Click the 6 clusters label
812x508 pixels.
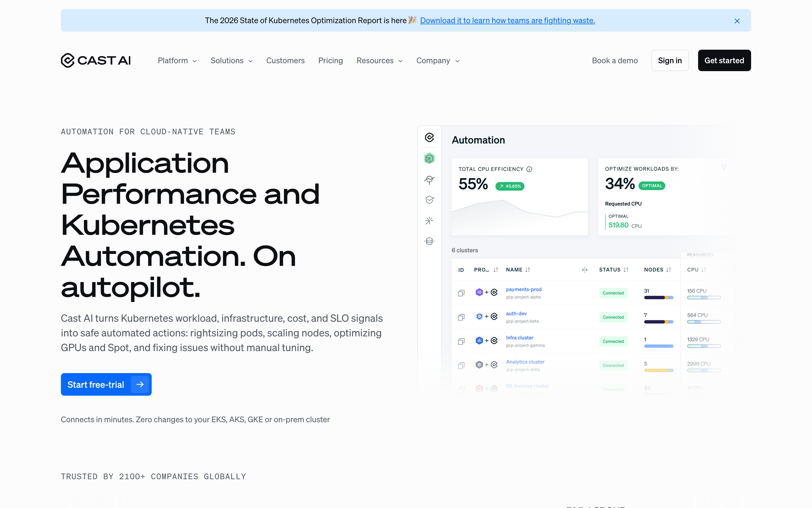pos(465,250)
